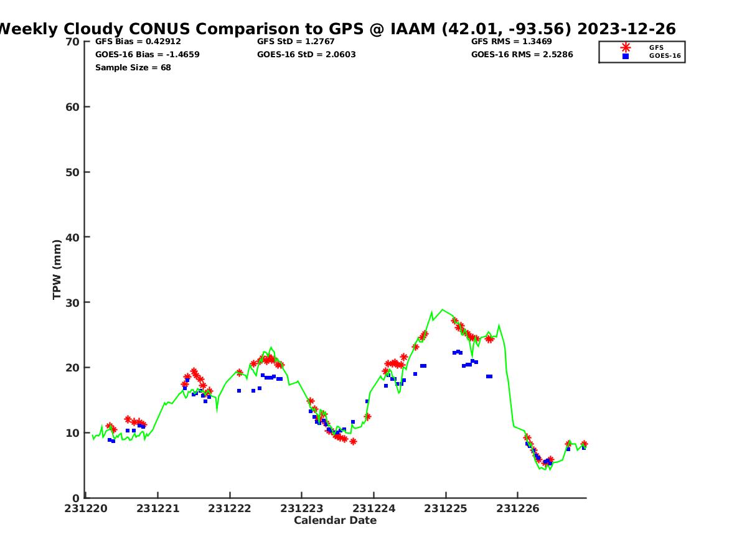Select the GOES-16 legend label text

[x=665, y=56]
